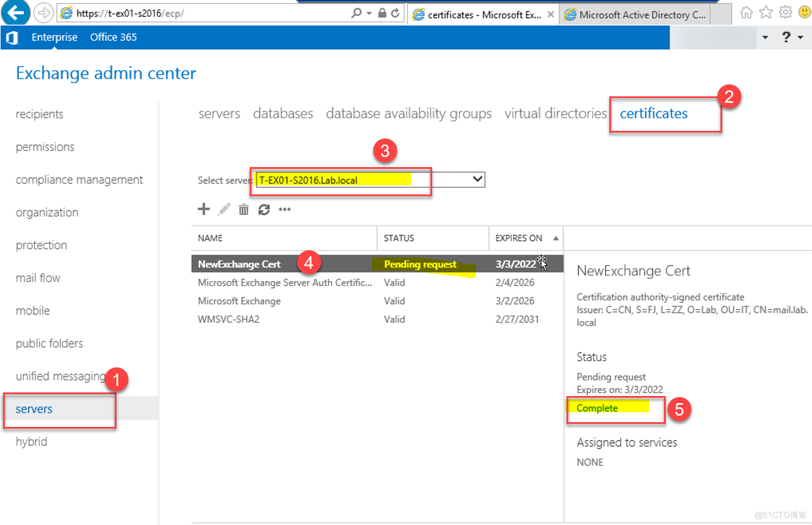The height and width of the screenshot is (525, 812).
Task: Open the Enterprise navigation tab
Action: (55, 37)
